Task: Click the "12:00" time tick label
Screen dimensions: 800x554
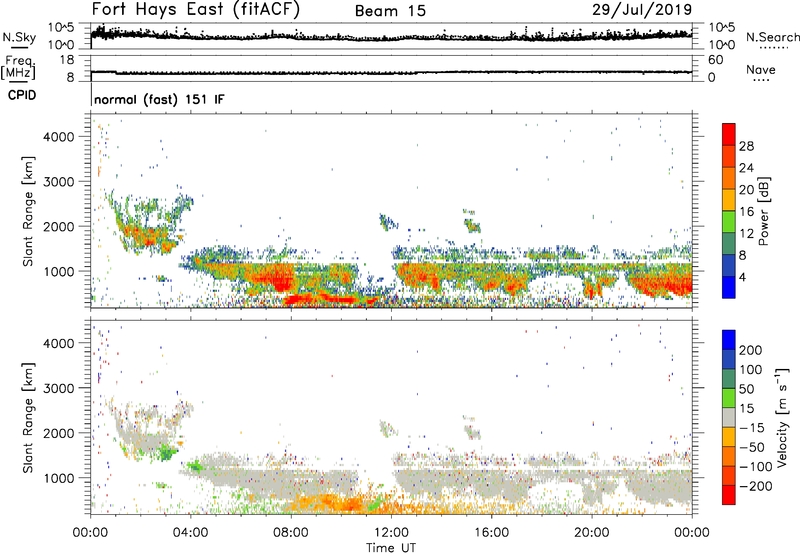Action: click(391, 533)
